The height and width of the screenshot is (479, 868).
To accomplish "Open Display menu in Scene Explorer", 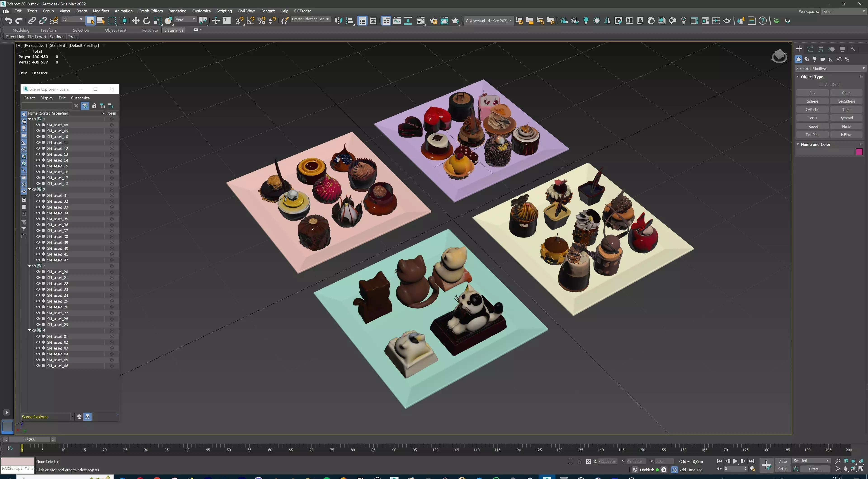I will point(47,98).
